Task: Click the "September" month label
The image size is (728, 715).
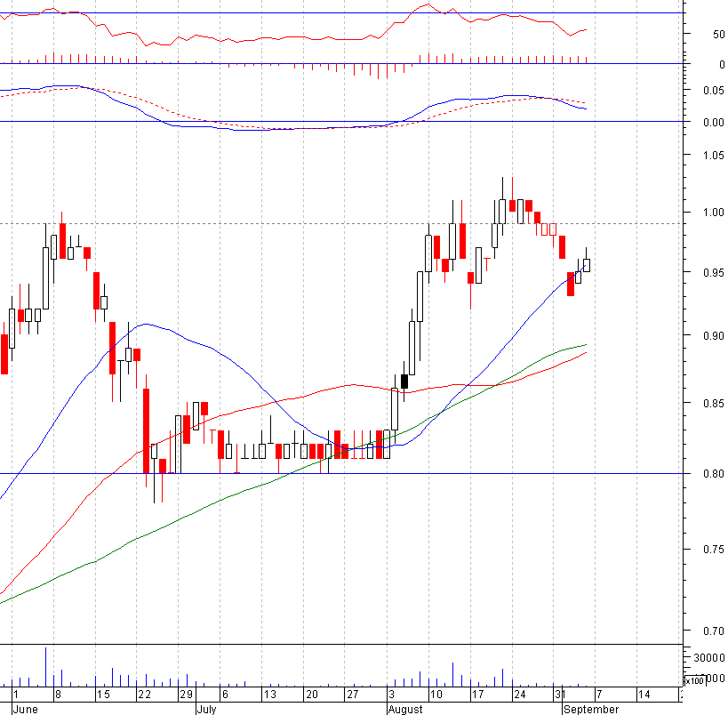Action: click(x=591, y=709)
